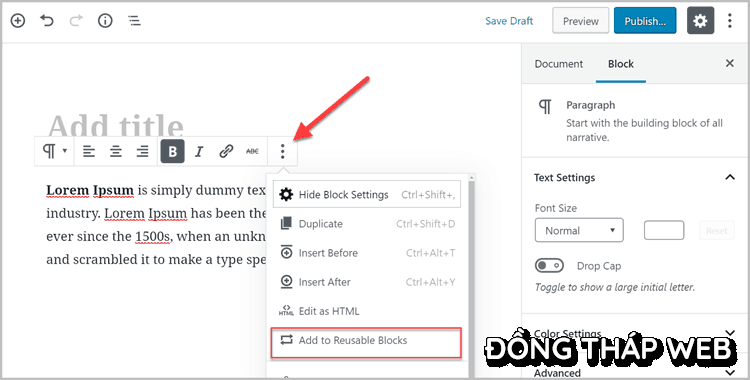Click the Paragraph block pilcrow icon in sidebar

545,107
